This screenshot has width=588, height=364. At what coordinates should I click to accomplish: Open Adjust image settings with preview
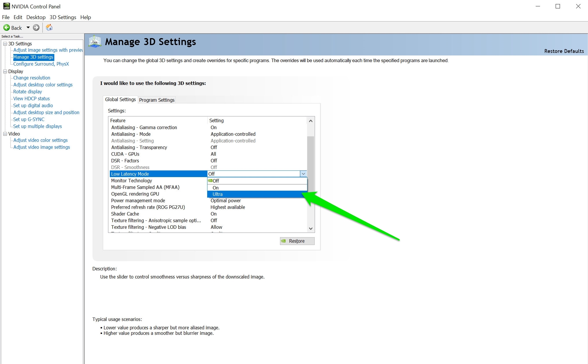coord(48,50)
